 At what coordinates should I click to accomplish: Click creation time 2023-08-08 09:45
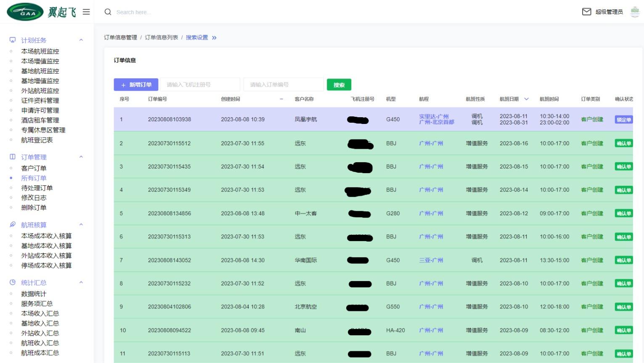coord(243,330)
